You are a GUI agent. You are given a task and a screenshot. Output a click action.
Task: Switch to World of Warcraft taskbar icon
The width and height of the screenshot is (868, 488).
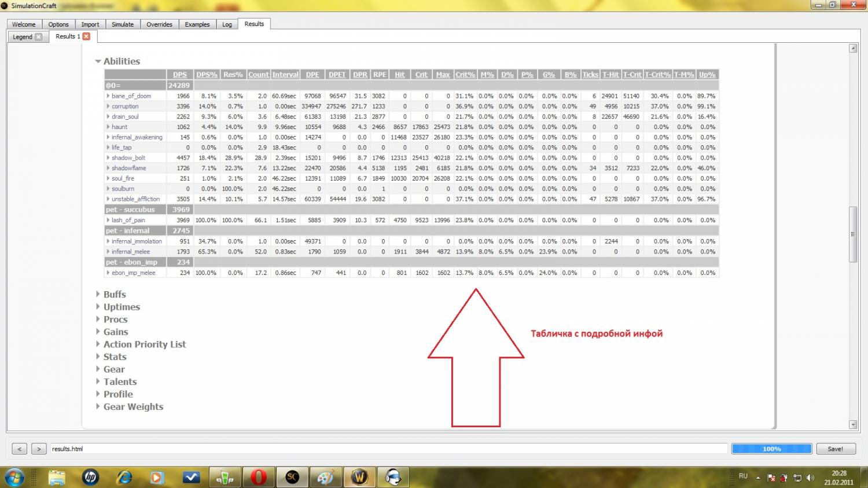click(359, 478)
